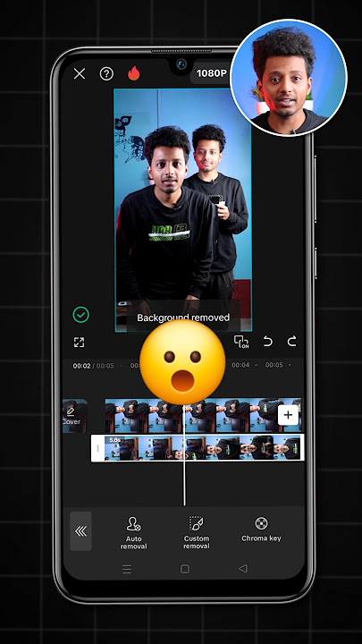This screenshot has height=644, width=362.
Task: Tap the 00:04 timeline ruler mark
Action: click(240, 365)
